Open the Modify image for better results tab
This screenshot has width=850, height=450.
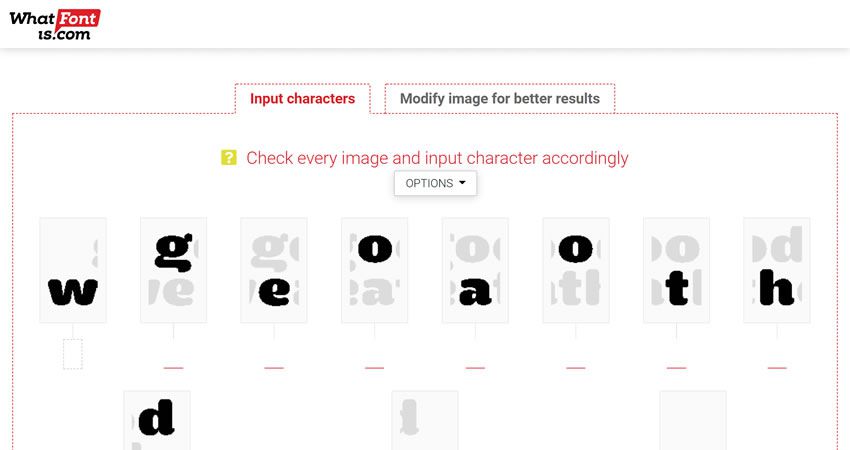click(499, 99)
